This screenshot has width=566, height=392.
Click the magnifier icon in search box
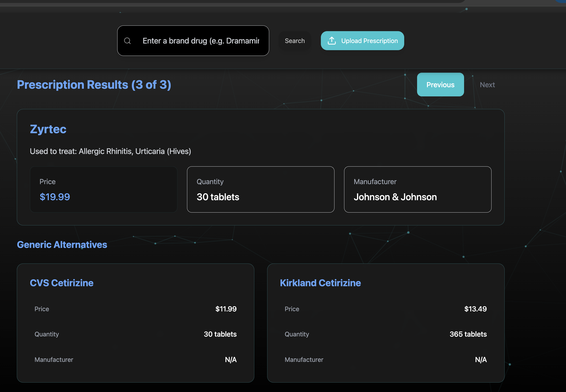[x=127, y=41]
